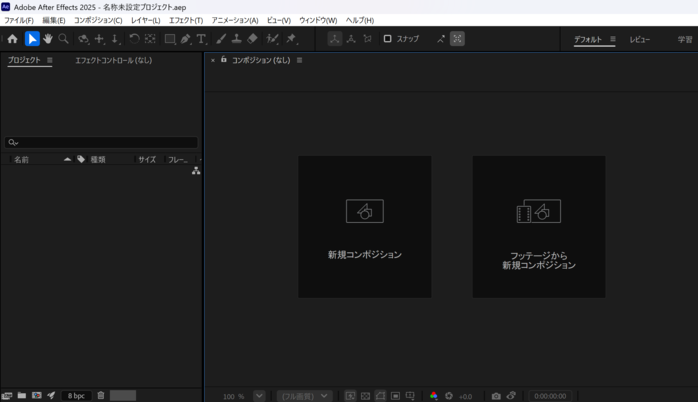Select the Eraser tool
Viewport: 698px width, 402px height.
point(252,39)
